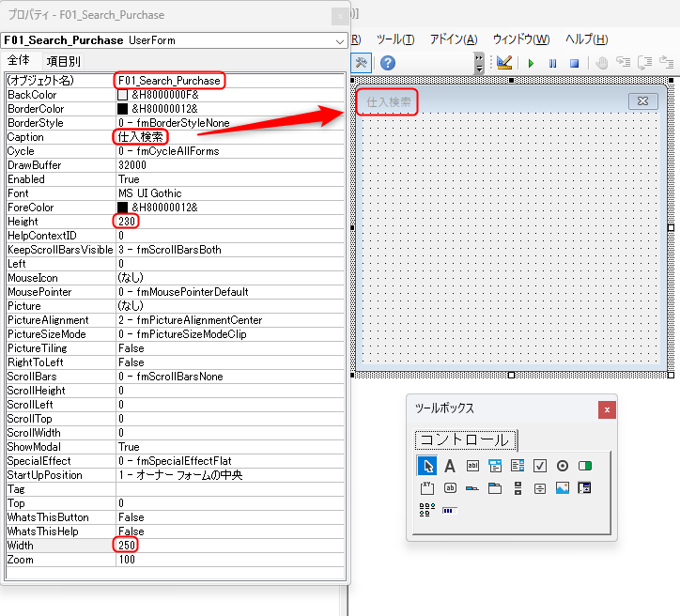Select the コントロール tab in Toolbox

click(x=465, y=440)
